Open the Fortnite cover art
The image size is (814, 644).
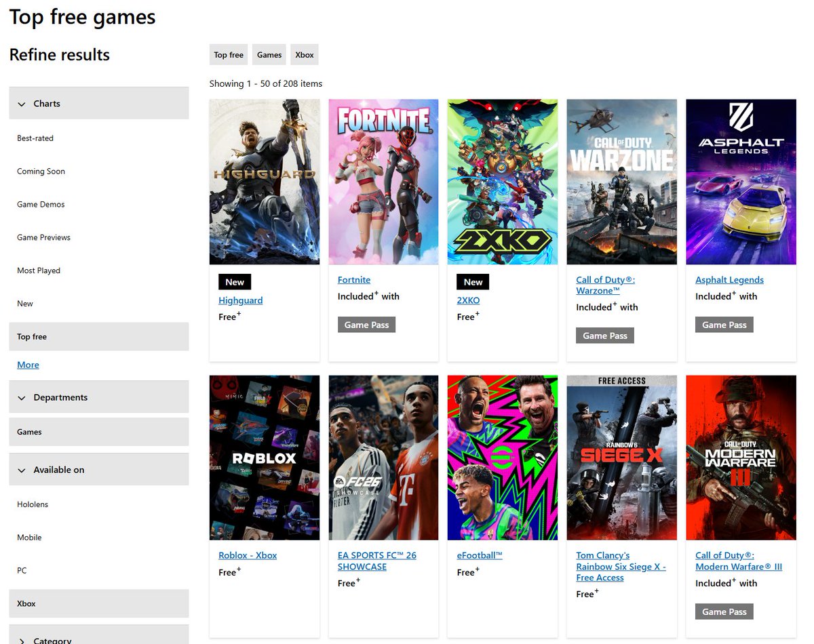point(383,182)
